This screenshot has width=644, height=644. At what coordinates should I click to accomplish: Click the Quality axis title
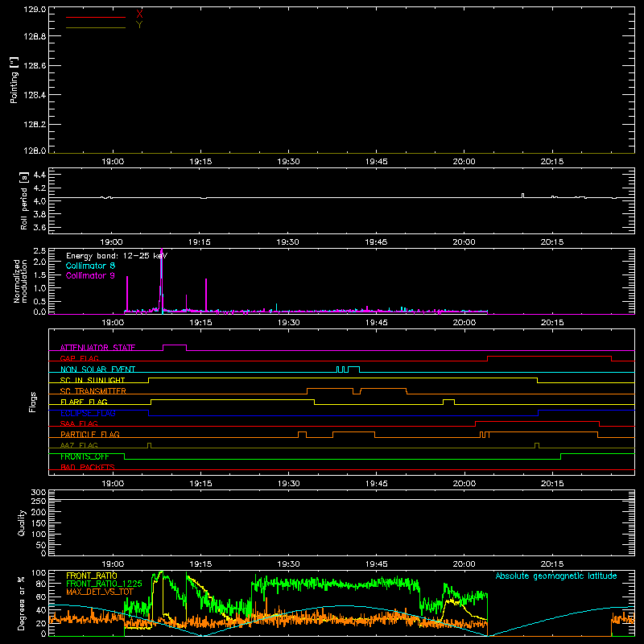click(x=22, y=523)
